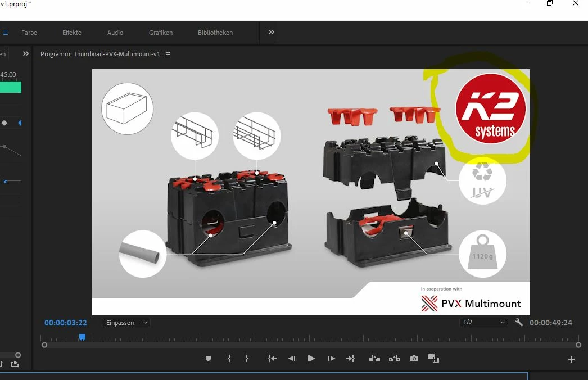This screenshot has width=588, height=380.
Task: Expand the left panel overflow chevrons
Action: pyautogui.click(x=25, y=53)
